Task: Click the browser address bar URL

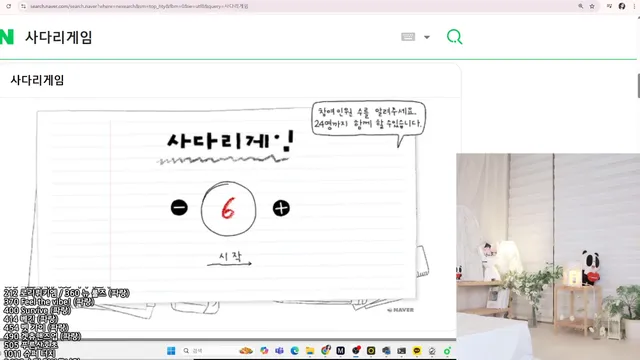Action: pos(139,6)
